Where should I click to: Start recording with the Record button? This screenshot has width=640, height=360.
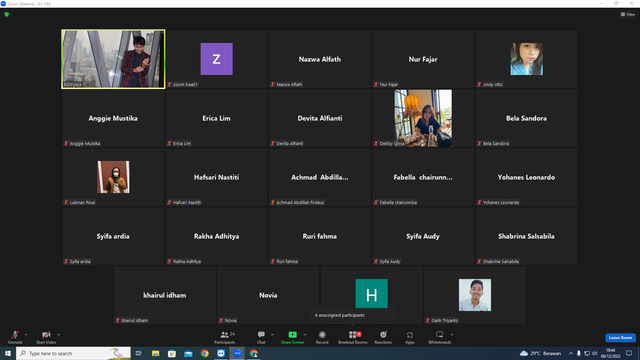[x=322, y=337]
